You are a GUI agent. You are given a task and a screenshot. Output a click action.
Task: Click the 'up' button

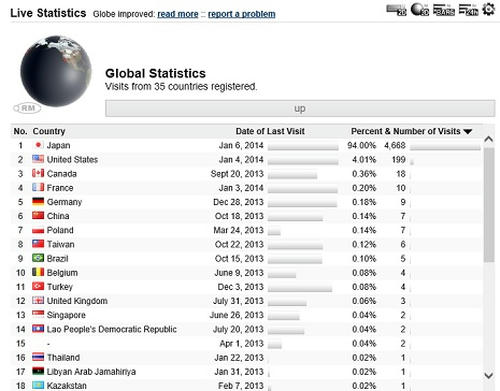pyautogui.click(x=300, y=108)
